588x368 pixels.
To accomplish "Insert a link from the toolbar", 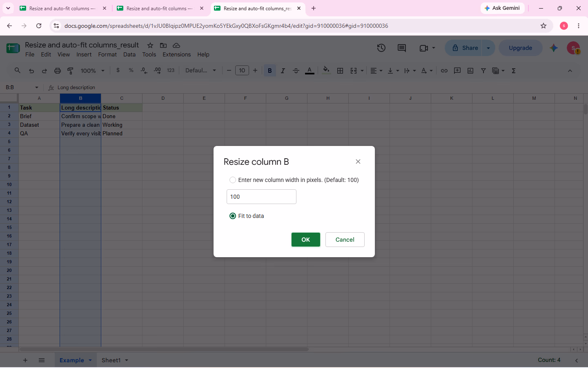I will click(444, 71).
